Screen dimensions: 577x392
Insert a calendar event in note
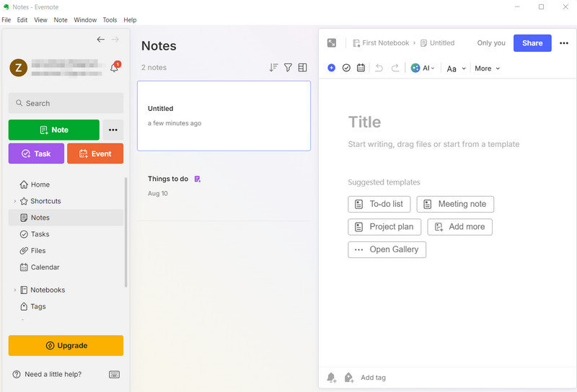click(x=361, y=68)
